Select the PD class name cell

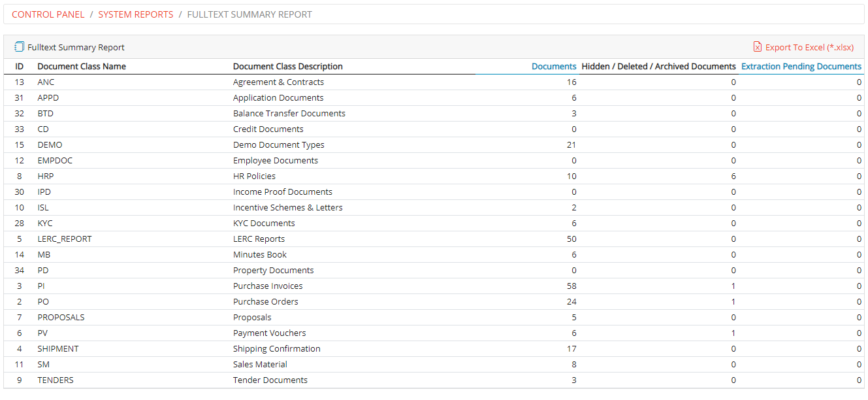pos(43,271)
